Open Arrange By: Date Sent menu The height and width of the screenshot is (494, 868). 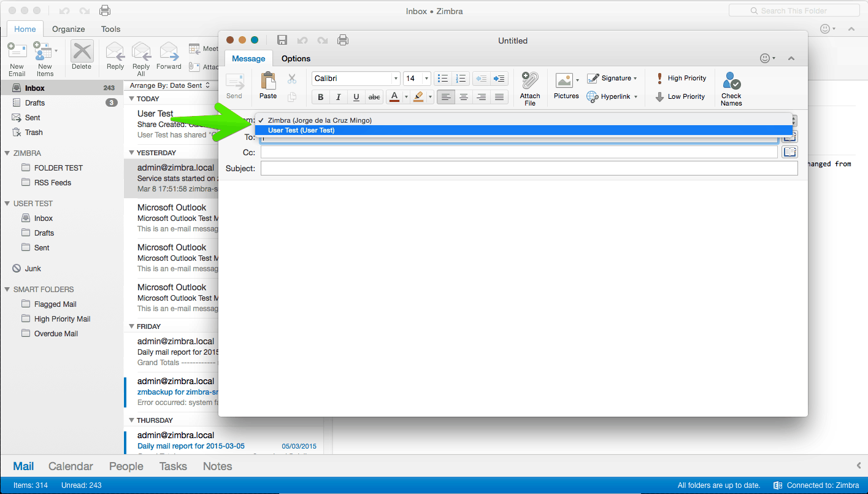[170, 85]
